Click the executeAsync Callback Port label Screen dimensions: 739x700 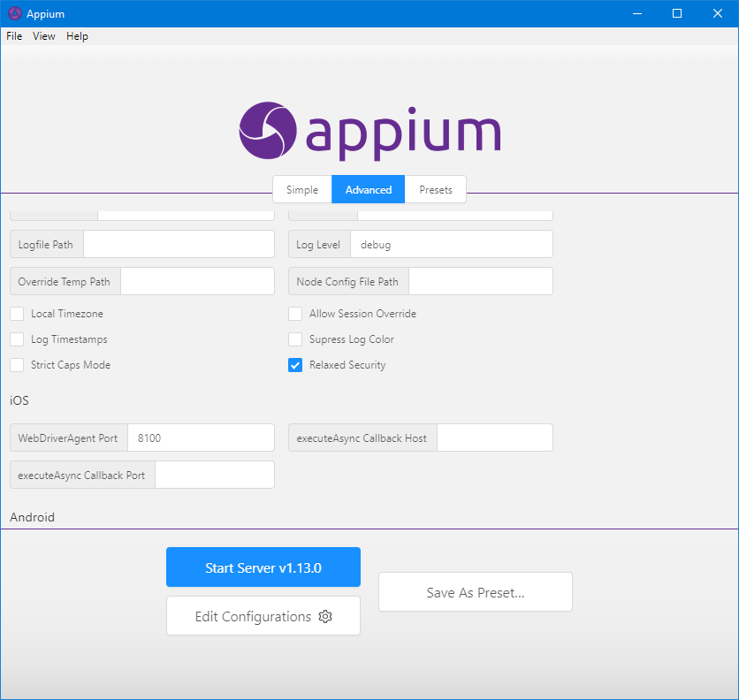(x=81, y=476)
